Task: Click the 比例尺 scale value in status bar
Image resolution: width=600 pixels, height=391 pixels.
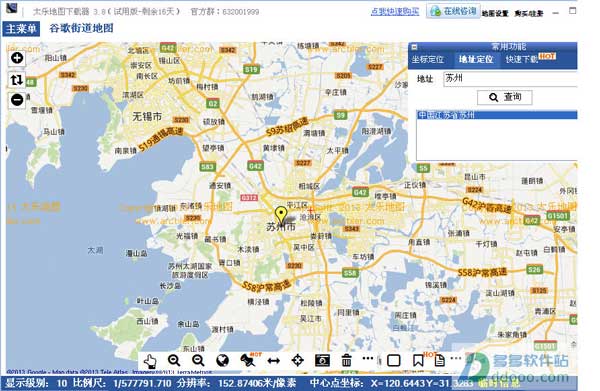Action: 122,383
